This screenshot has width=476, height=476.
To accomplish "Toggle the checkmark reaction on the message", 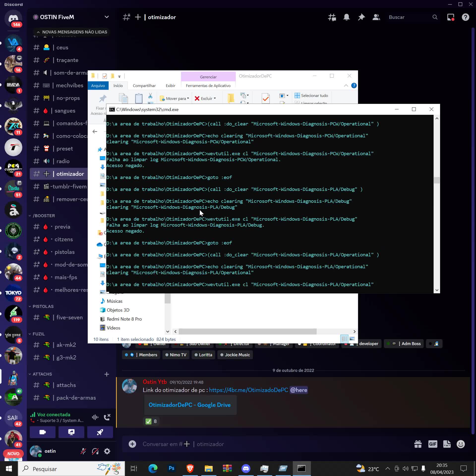I will [151, 421].
